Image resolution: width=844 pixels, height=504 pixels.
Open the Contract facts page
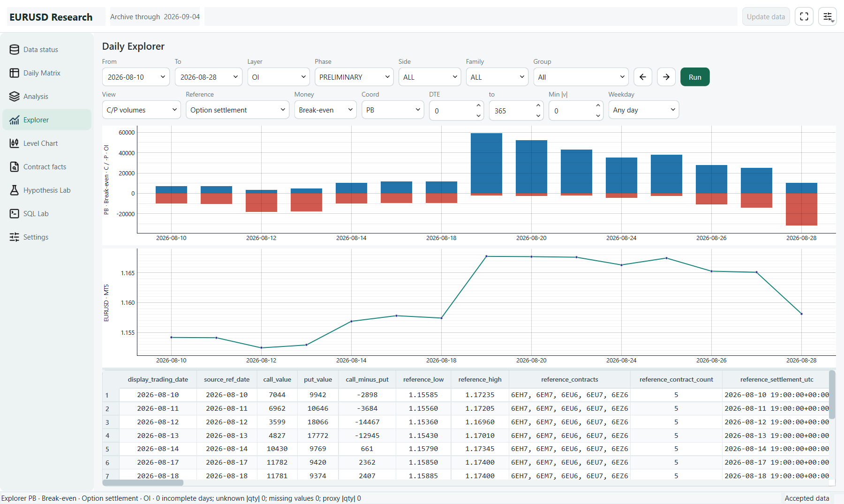pyautogui.click(x=47, y=167)
